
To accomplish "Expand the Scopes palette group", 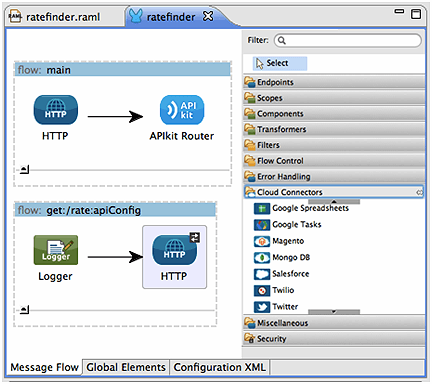I will [334, 98].
